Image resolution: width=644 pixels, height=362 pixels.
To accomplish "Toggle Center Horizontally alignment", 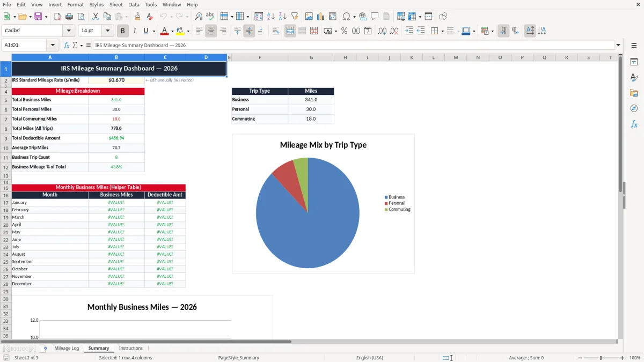I will [211, 31].
